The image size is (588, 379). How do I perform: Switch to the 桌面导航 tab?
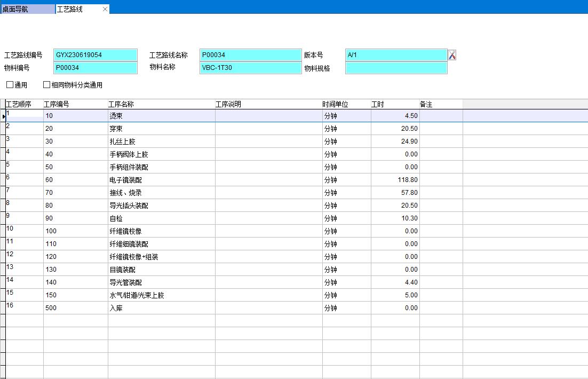(27, 9)
